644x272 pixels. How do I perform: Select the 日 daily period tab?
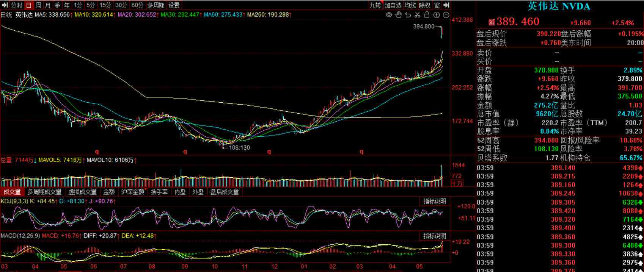coord(29,5)
